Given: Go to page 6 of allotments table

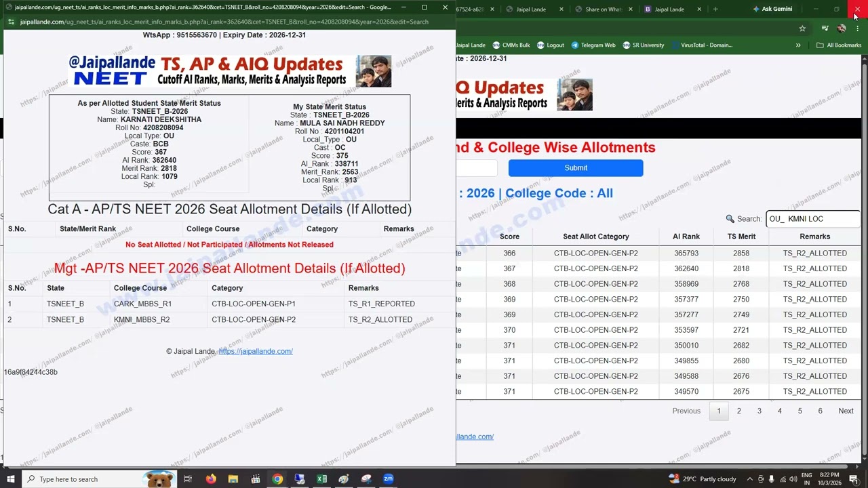Looking at the screenshot, I should [820, 411].
